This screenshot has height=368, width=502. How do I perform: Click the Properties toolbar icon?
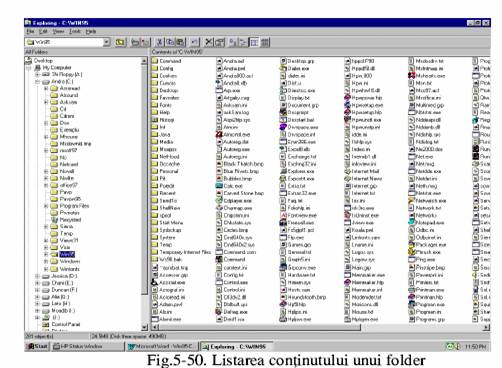[x=219, y=42]
